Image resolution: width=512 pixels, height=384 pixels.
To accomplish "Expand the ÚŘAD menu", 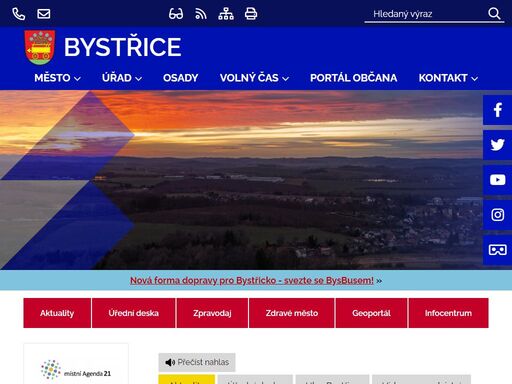I will [122, 78].
